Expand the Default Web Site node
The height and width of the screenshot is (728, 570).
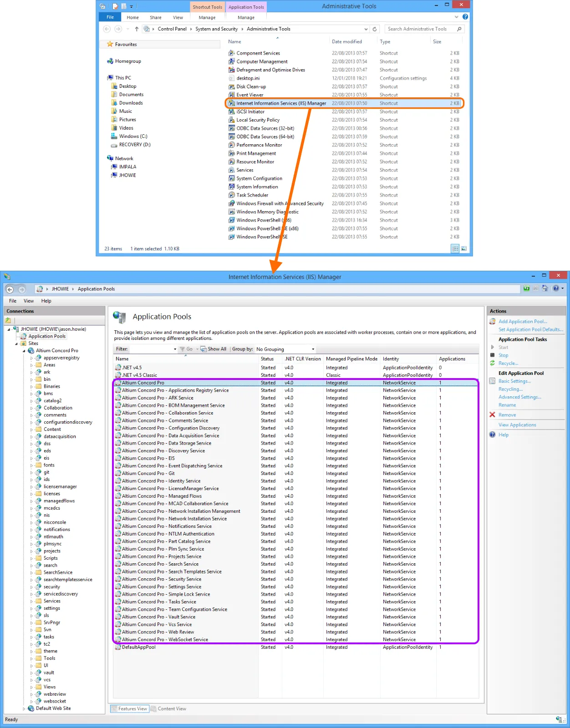click(x=24, y=708)
